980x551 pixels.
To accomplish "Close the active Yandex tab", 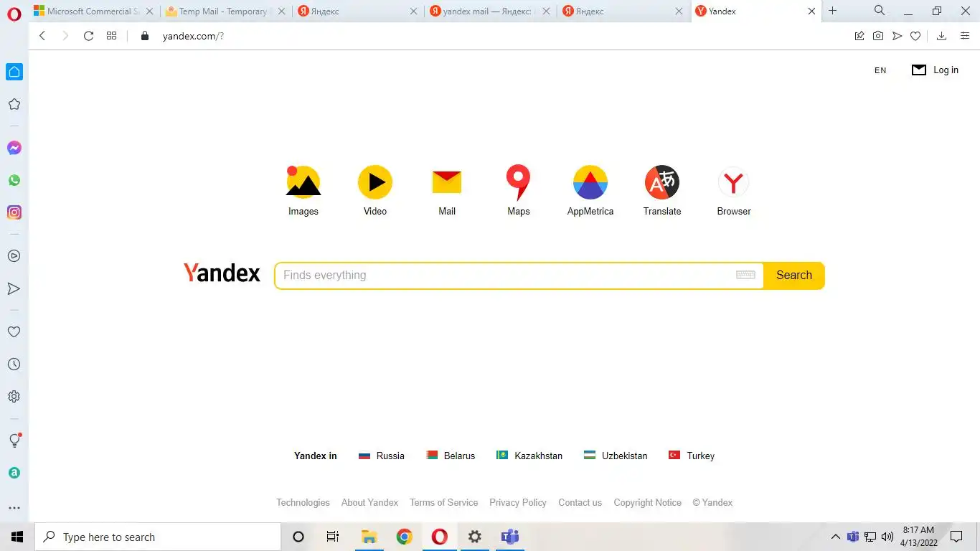I will [811, 11].
